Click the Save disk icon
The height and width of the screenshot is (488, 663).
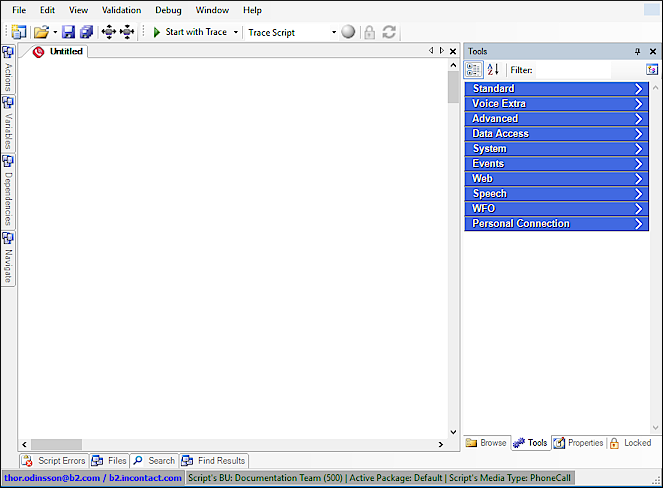69,32
